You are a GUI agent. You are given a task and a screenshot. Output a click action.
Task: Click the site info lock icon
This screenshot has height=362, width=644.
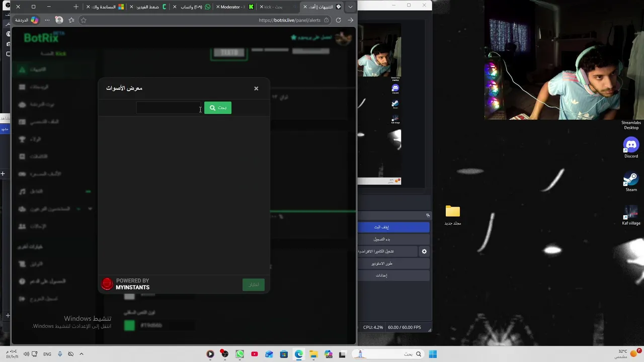coord(327,20)
